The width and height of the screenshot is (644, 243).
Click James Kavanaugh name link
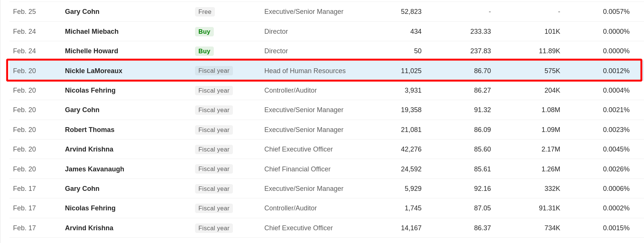coord(95,169)
